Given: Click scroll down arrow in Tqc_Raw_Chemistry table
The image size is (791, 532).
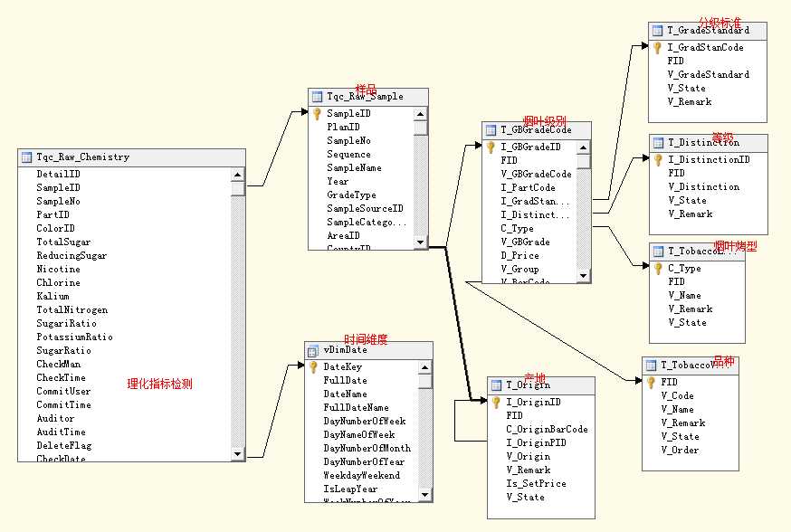Looking at the screenshot, I should (238, 454).
